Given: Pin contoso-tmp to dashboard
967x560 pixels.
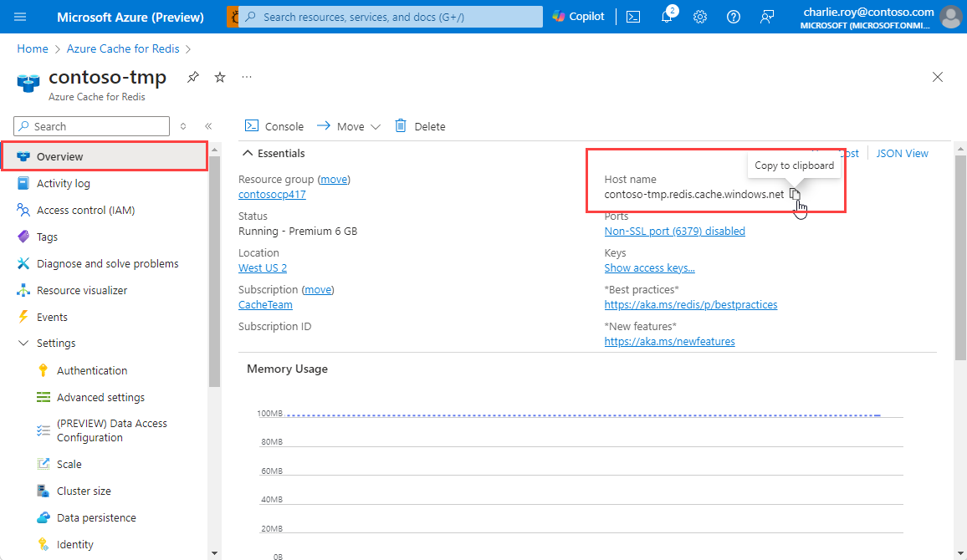Looking at the screenshot, I should point(193,77).
